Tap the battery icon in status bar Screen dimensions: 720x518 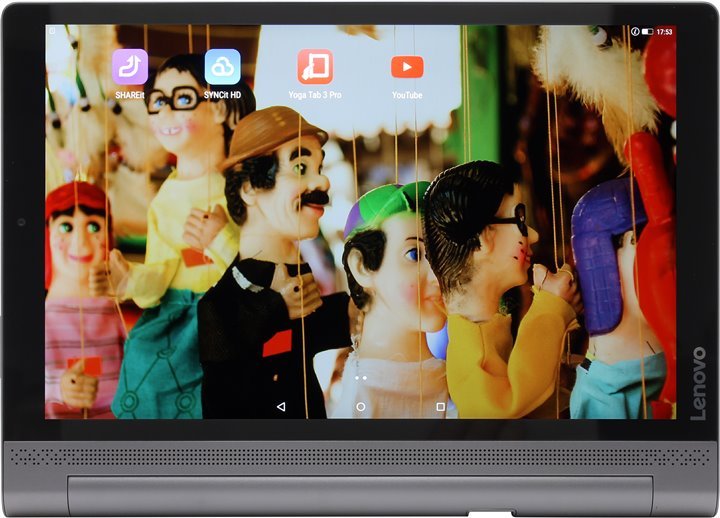pyautogui.click(x=647, y=32)
